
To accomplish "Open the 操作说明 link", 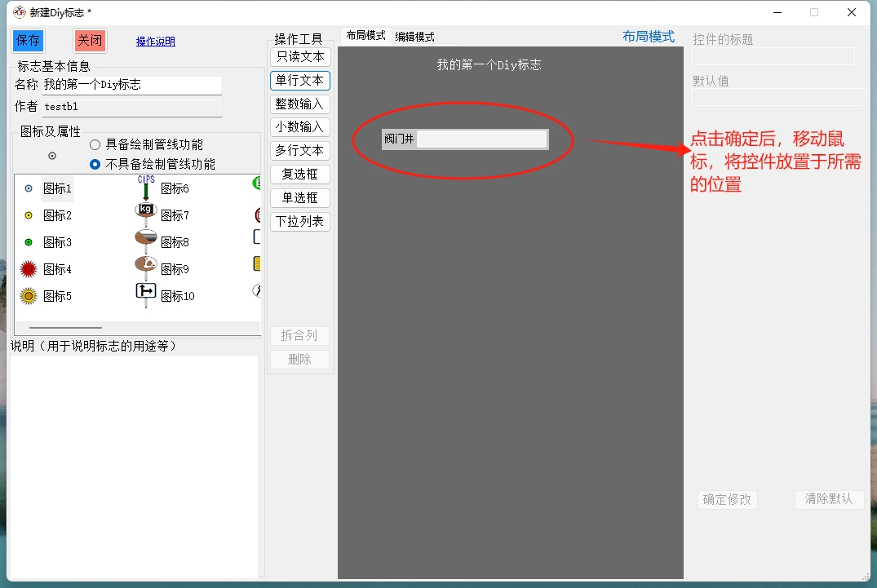I will pyautogui.click(x=155, y=42).
